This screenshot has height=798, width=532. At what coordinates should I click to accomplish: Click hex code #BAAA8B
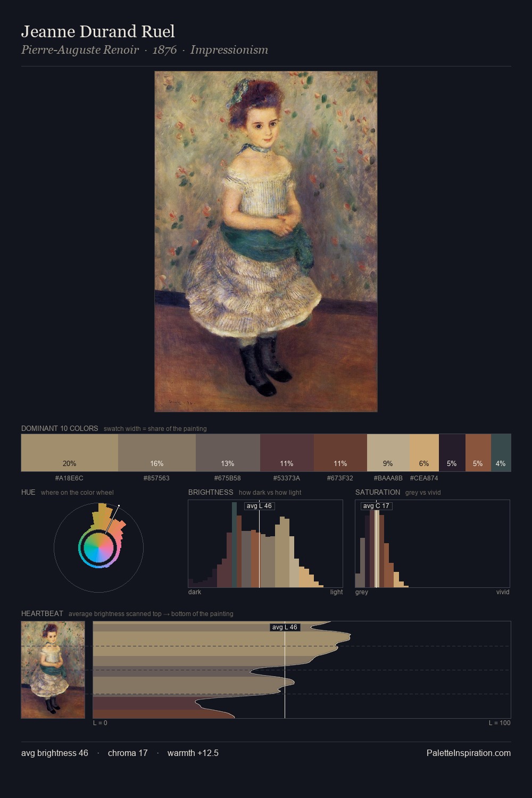pyautogui.click(x=388, y=478)
